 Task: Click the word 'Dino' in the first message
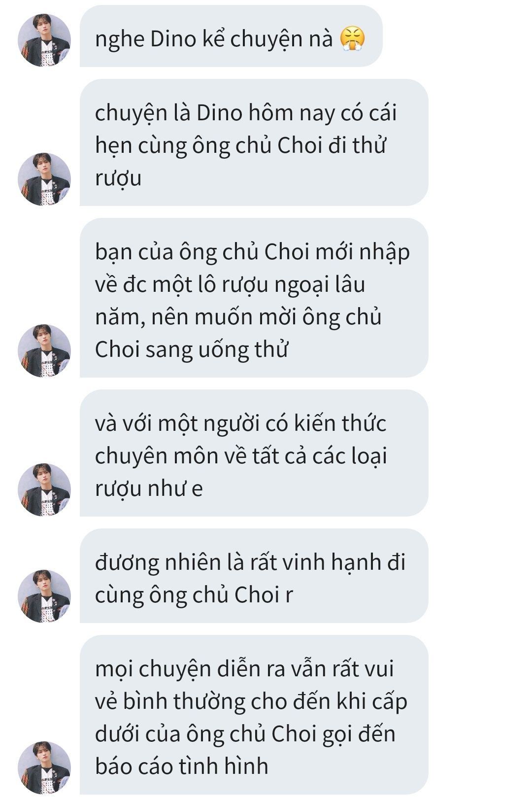click(173, 39)
